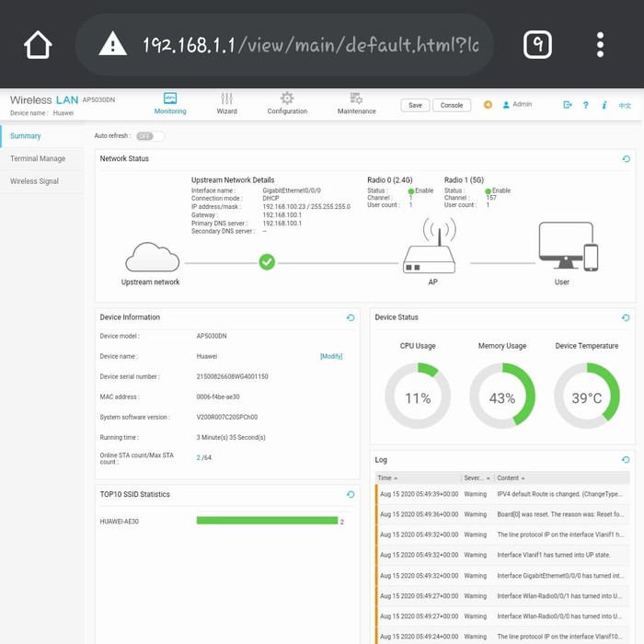Viewport: 644px width, 644px height.
Task: Click the Save button
Action: click(415, 105)
